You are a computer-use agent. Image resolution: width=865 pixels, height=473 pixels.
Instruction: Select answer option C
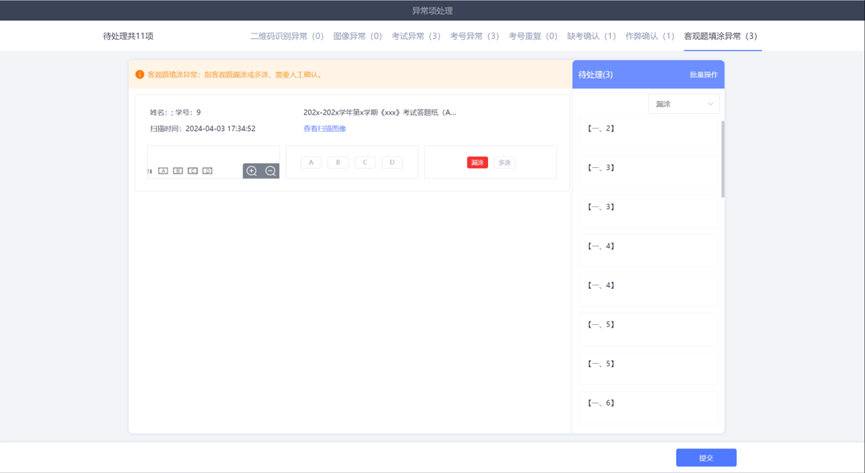click(365, 162)
